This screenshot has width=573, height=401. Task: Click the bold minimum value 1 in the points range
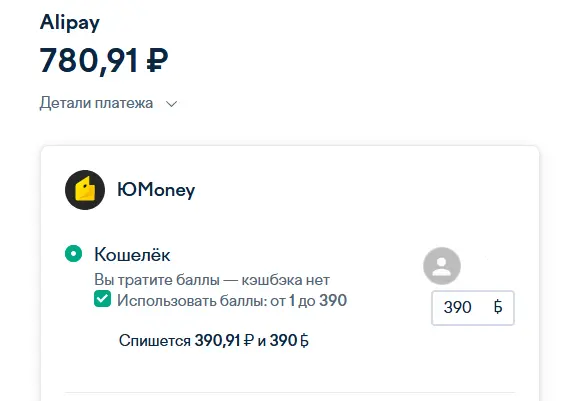pos(292,300)
